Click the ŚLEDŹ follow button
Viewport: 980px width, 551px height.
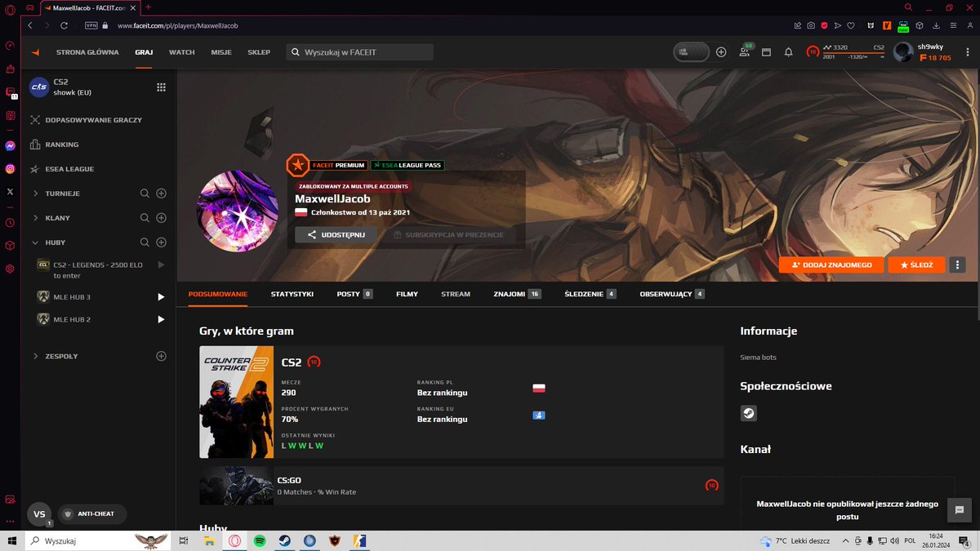(x=916, y=264)
